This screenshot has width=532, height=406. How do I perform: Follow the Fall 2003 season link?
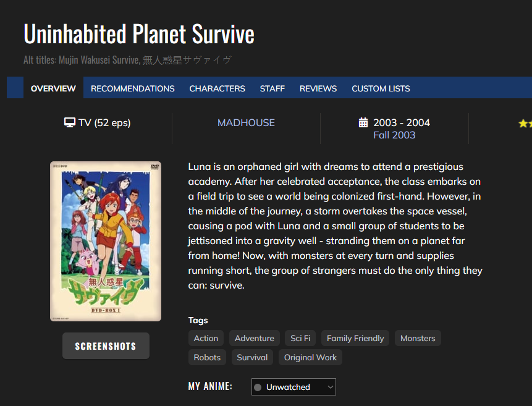[394, 135]
